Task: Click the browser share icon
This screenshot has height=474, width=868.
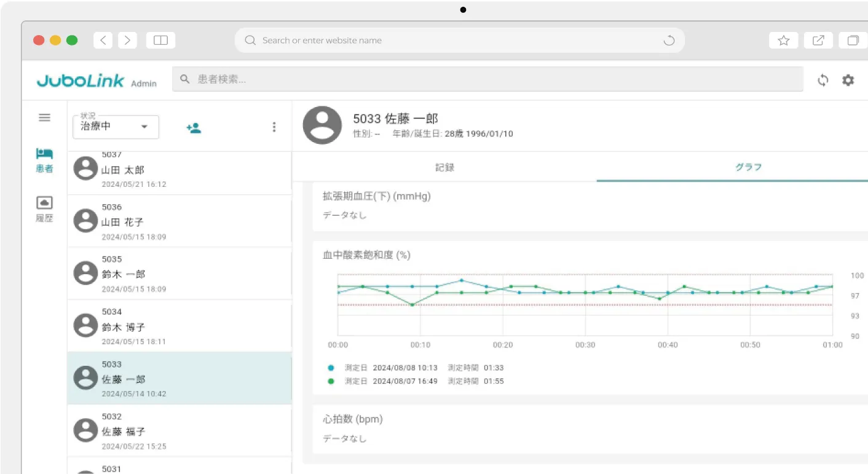Action: pyautogui.click(x=818, y=41)
